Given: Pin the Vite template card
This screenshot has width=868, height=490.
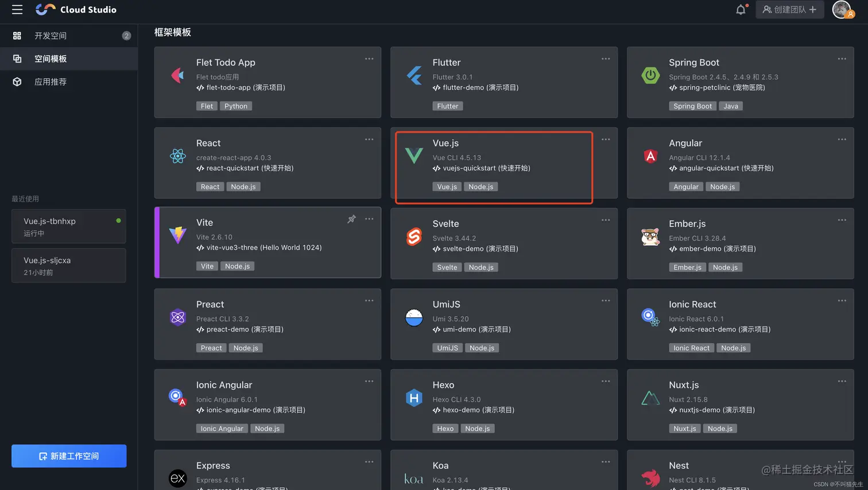Looking at the screenshot, I should click(x=352, y=219).
